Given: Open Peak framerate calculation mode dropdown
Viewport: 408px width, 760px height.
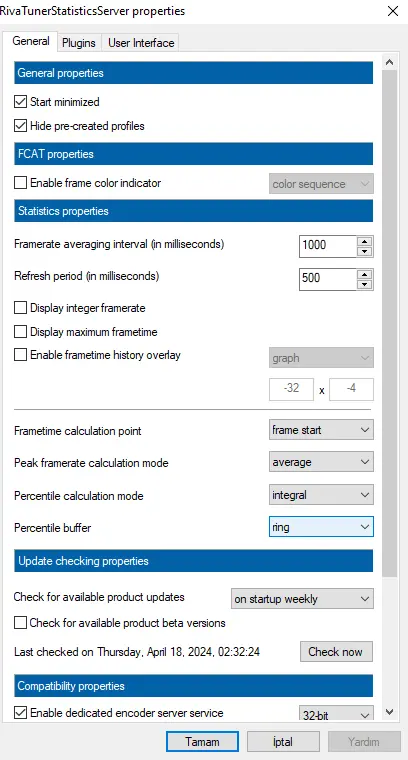Looking at the screenshot, I should pos(321,462).
